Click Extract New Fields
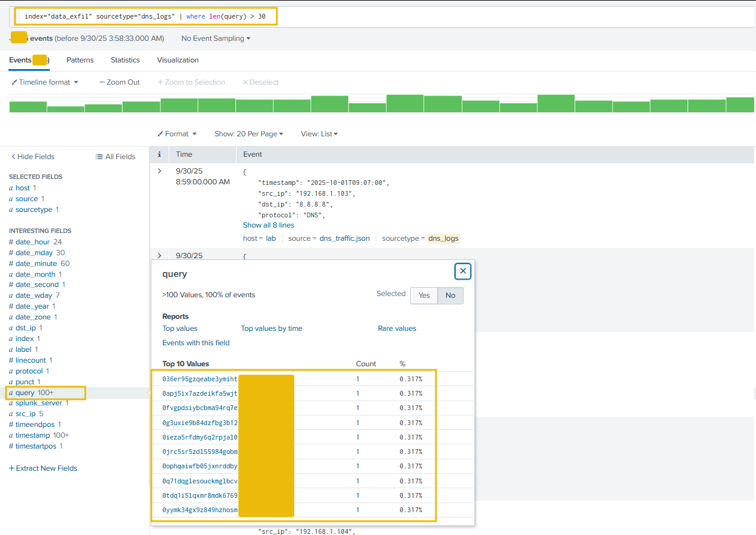The width and height of the screenshot is (756, 535). 43,468
